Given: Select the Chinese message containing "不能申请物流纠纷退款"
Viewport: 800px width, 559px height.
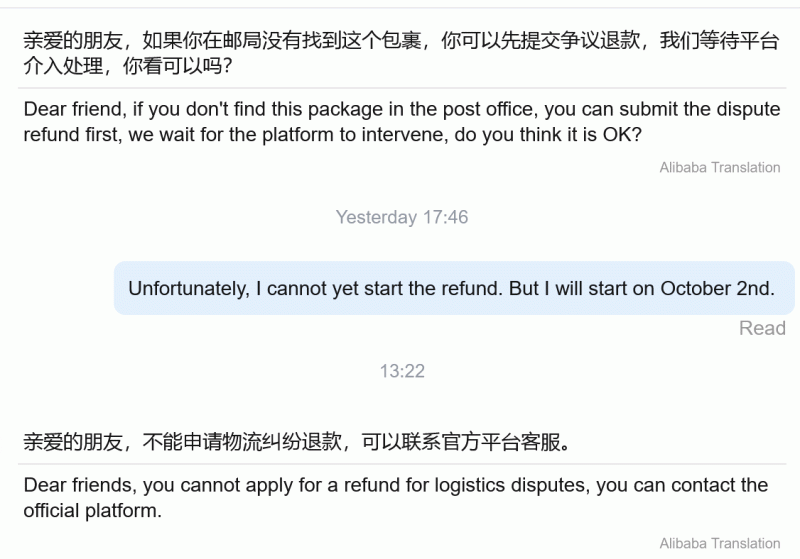Looking at the screenshot, I should pyautogui.click(x=299, y=441).
